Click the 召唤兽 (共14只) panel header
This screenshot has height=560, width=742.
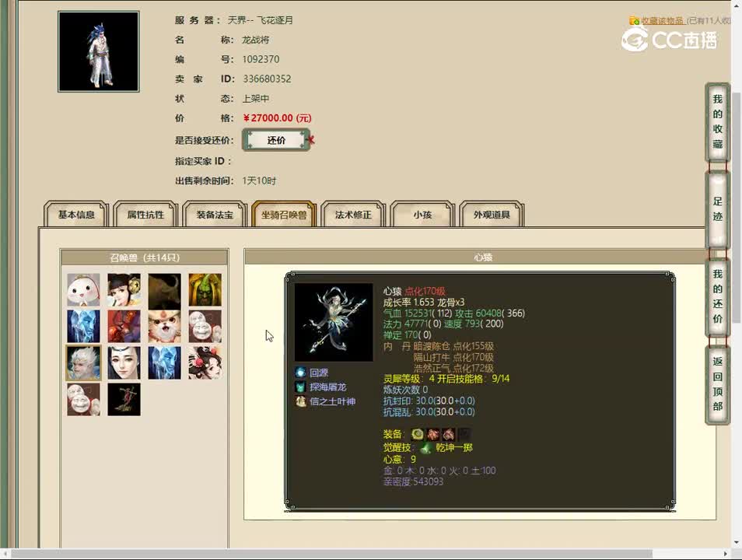[145, 257]
